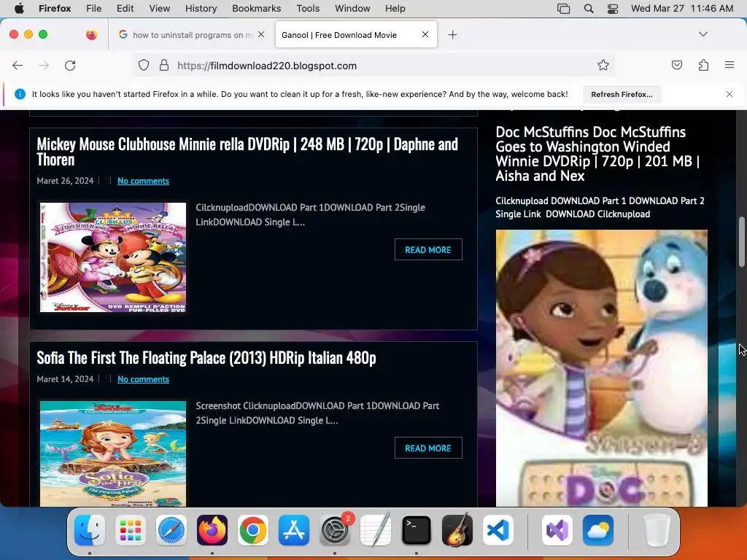Image resolution: width=747 pixels, height=560 pixels.
Task: Open the Firefox hamburger application menu
Action: [729, 65]
